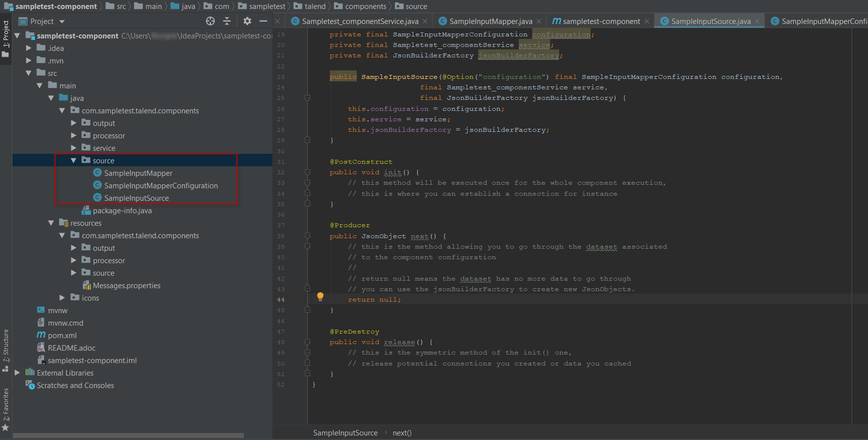Open Project panel settings gear
Image resolution: width=868 pixels, height=440 pixels.
(x=247, y=21)
